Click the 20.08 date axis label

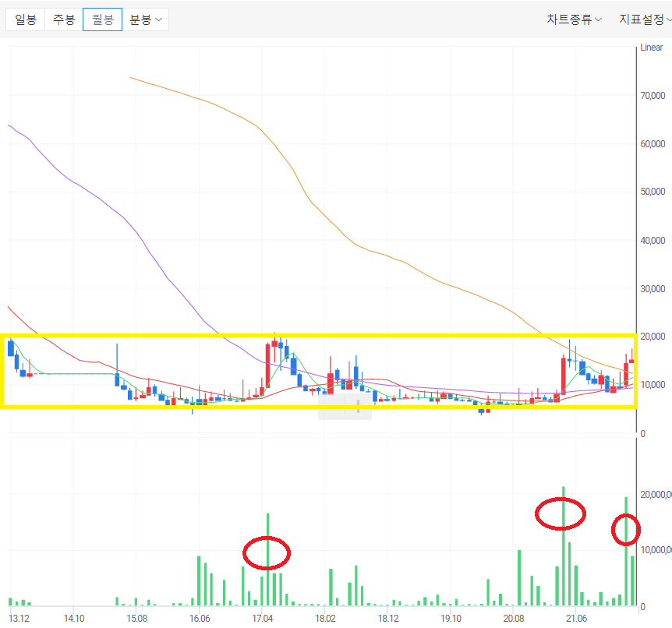tap(514, 619)
